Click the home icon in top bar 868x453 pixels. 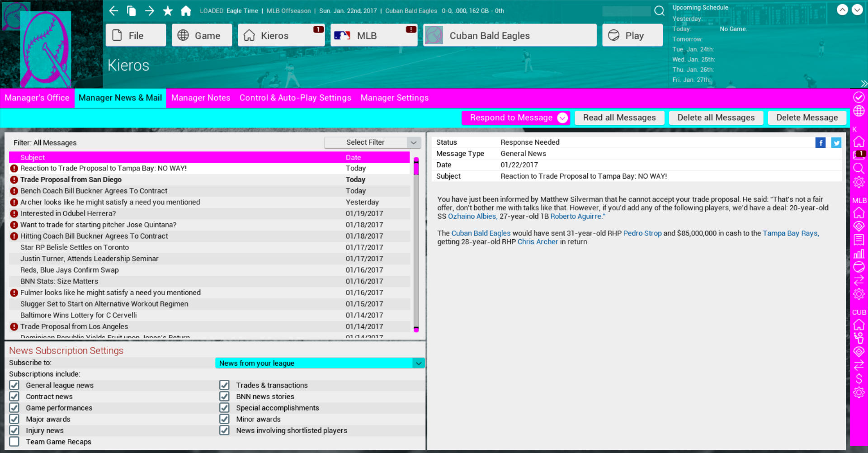click(x=186, y=10)
